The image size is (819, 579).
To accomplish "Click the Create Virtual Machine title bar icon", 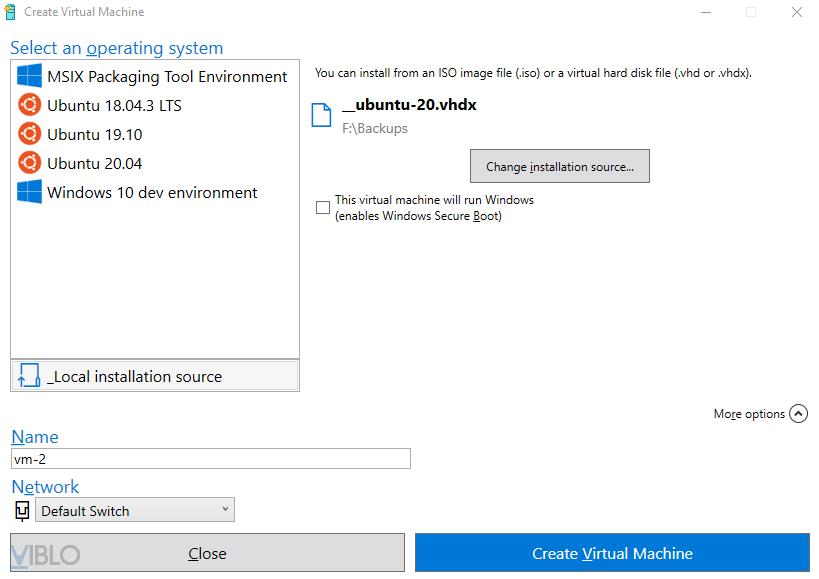I will (x=10, y=12).
